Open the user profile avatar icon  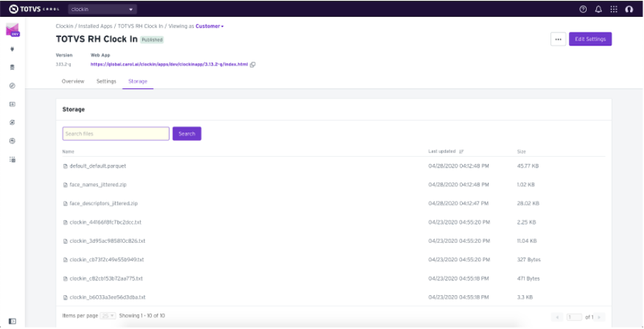[x=629, y=10]
